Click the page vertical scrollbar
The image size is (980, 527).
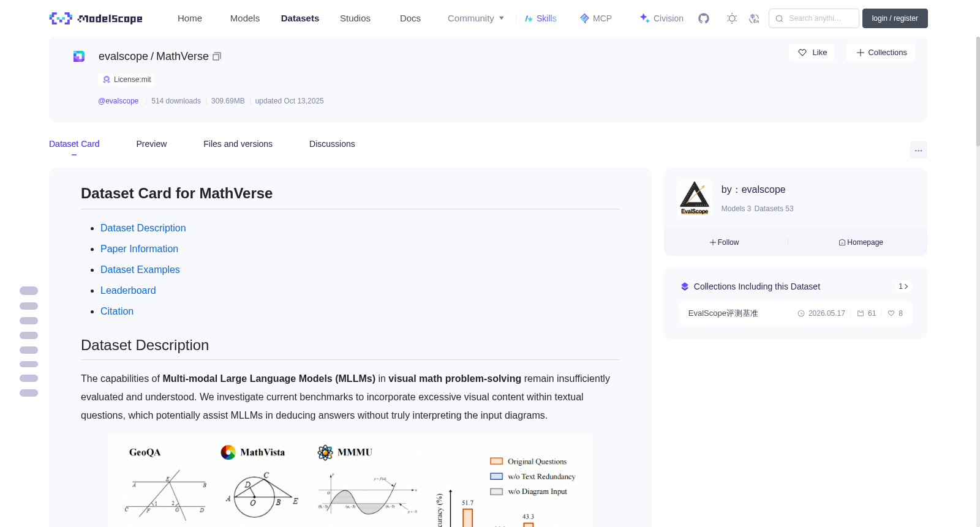(978, 92)
